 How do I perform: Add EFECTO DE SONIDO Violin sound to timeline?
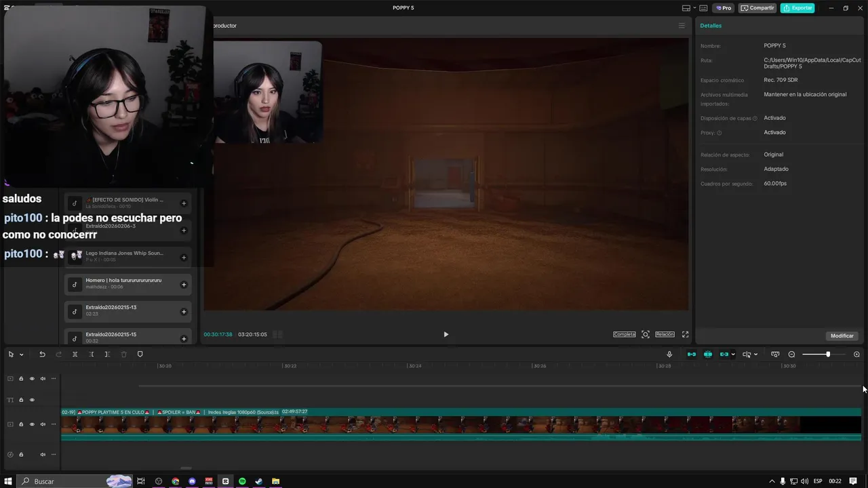[x=184, y=203]
